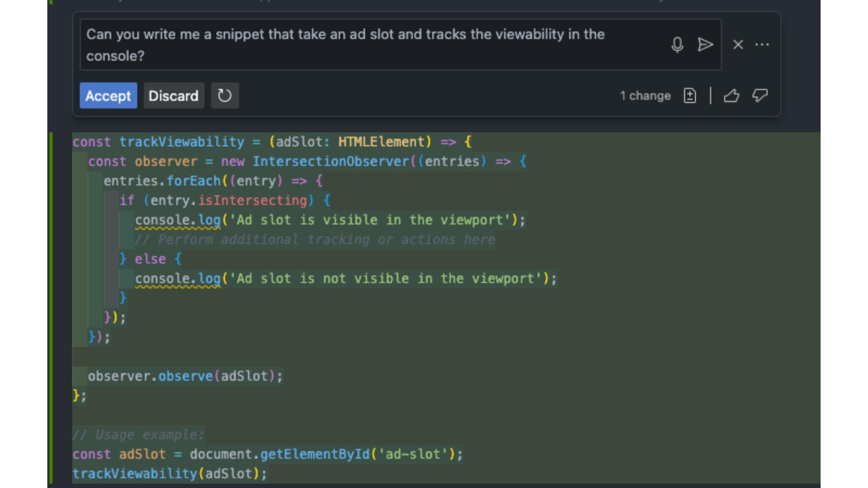The width and height of the screenshot is (868, 488).
Task: Mark response unhelpful with thumbs down
Action: coord(760,95)
